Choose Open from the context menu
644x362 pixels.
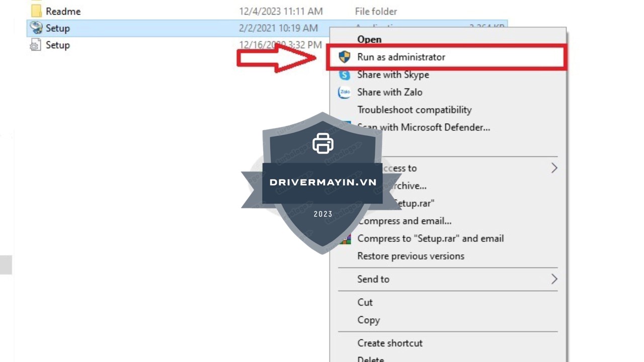pyautogui.click(x=369, y=39)
